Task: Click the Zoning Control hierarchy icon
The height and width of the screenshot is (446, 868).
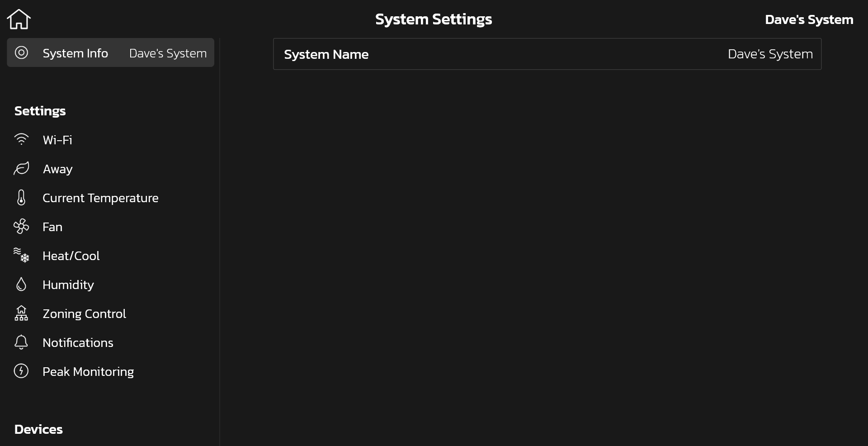Action: [x=21, y=313]
